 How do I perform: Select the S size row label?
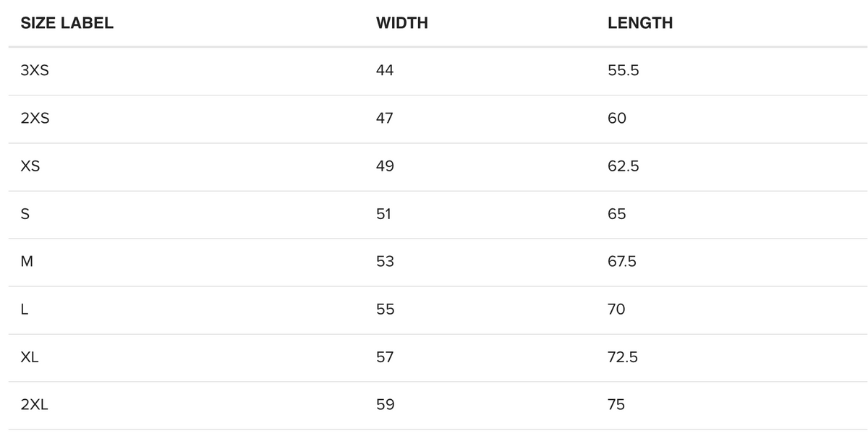point(25,214)
